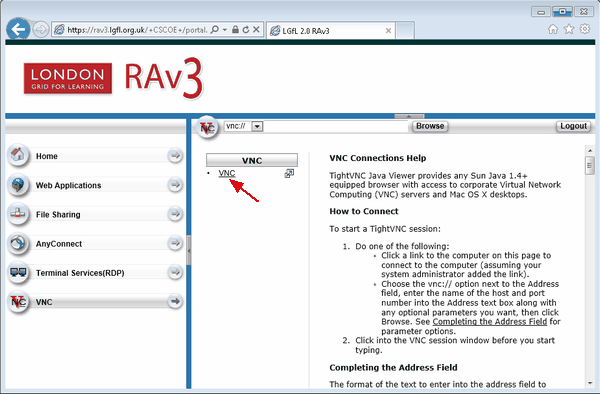Open the browser Home page icon

coord(553,29)
